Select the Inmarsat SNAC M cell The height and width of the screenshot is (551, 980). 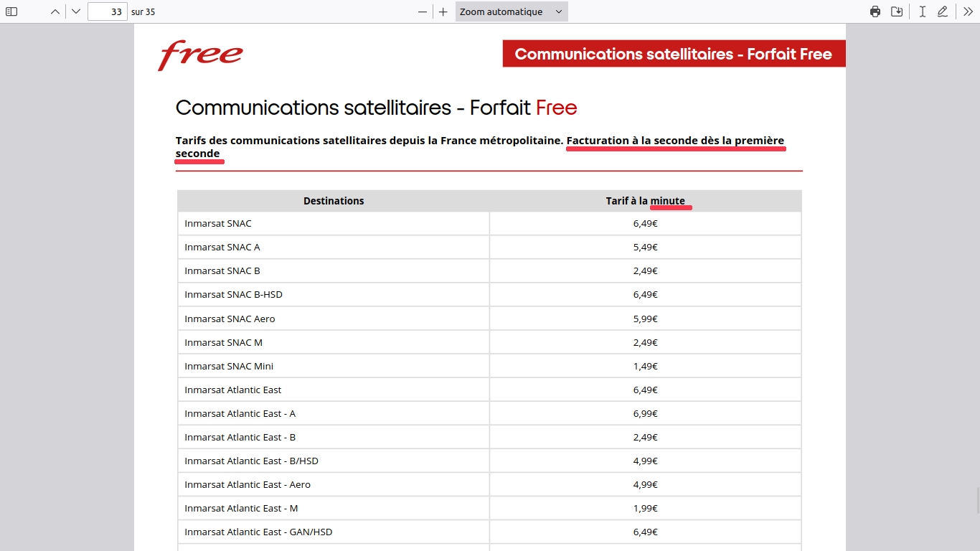click(334, 342)
